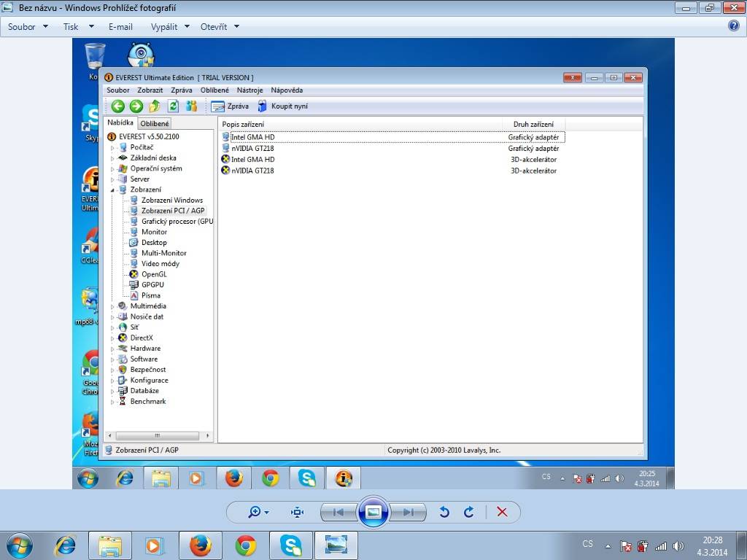Image resolution: width=747 pixels, height=560 pixels.
Task: Select Písma in the EVEREST tree
Action: tap(150, 295)
